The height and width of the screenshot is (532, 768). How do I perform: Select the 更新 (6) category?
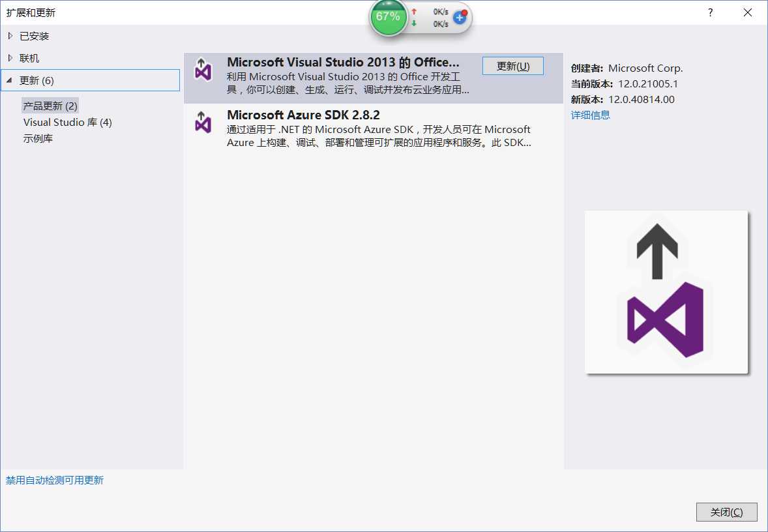point(91,80)
